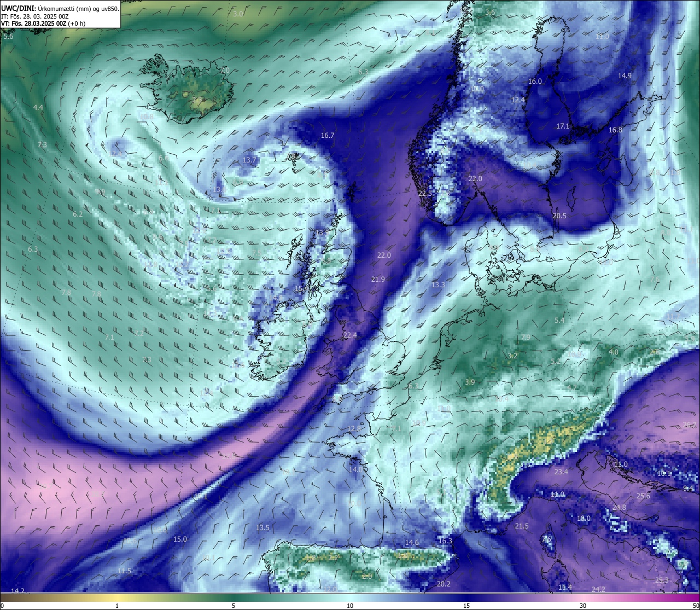
Task: Click the color scale tick label 30
Action: 583,606
